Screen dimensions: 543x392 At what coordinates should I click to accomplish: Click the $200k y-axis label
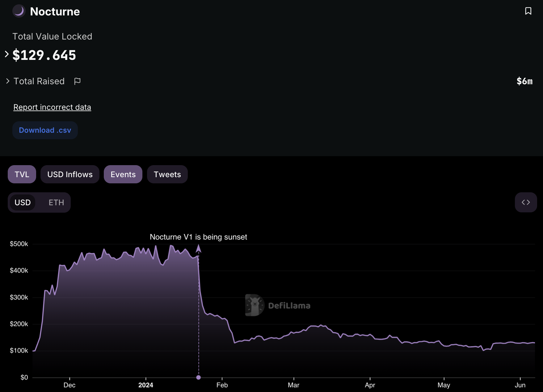[19, 324]
